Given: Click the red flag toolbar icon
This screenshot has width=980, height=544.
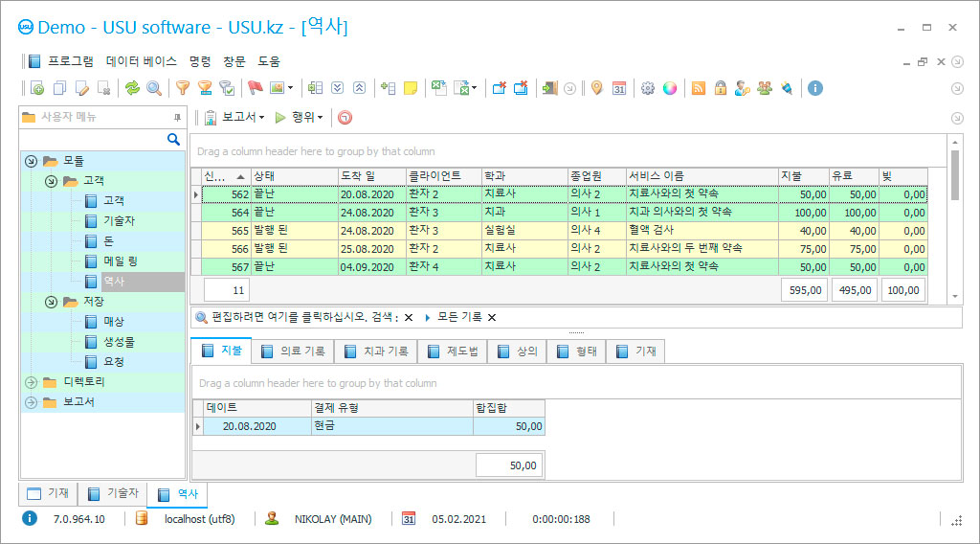Looking at the screenshot, I should tap(255, 88).
